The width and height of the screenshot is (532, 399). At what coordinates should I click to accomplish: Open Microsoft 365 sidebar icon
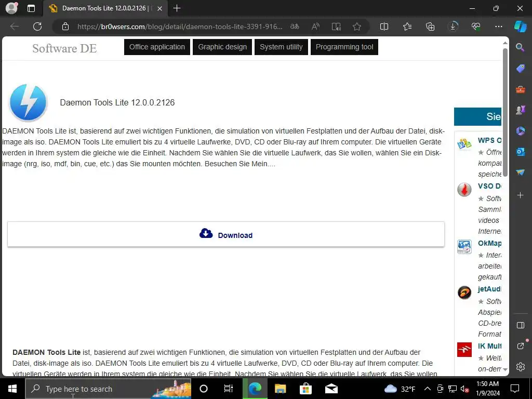[x=520, y=131]
